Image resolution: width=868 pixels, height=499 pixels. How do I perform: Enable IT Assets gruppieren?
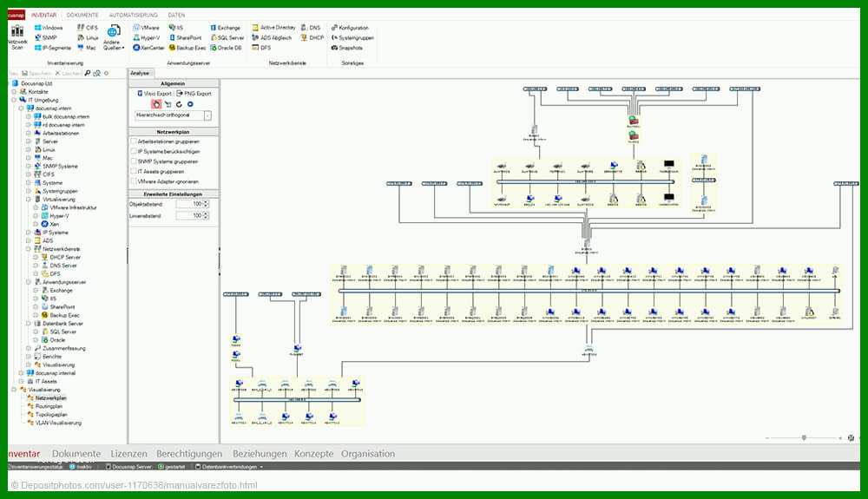click(134, 171)
